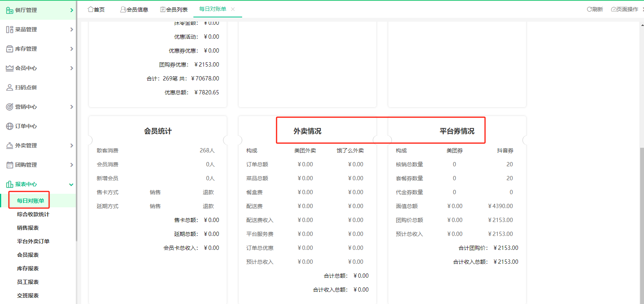Click the 团购券优惠 amount ￥2153.00
Image resolution: width=644 pixels, height=304 pixels.
coord(207,65)
